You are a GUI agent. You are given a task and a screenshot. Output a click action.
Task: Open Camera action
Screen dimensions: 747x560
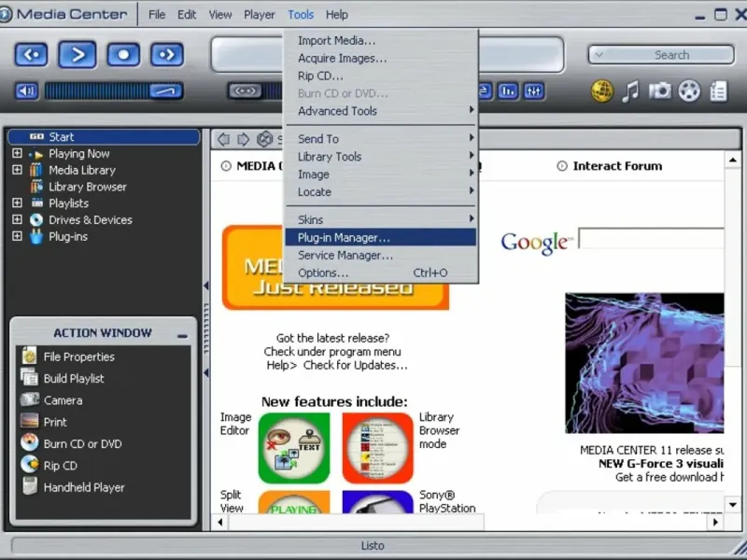pos(63,400)
